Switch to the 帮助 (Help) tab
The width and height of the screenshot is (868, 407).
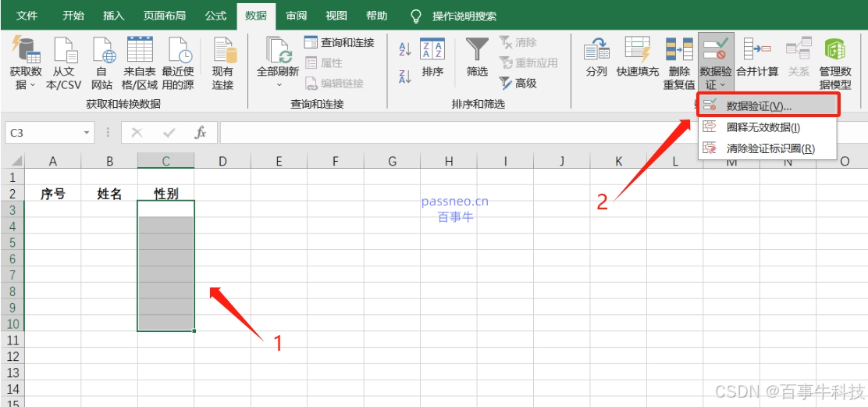click(376, 16)
